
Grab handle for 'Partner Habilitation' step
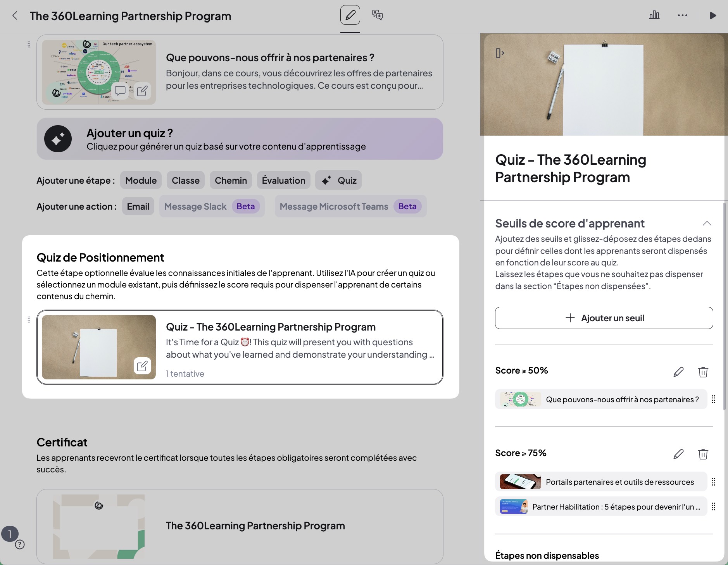pyautogui.click(x=714, y=506)
